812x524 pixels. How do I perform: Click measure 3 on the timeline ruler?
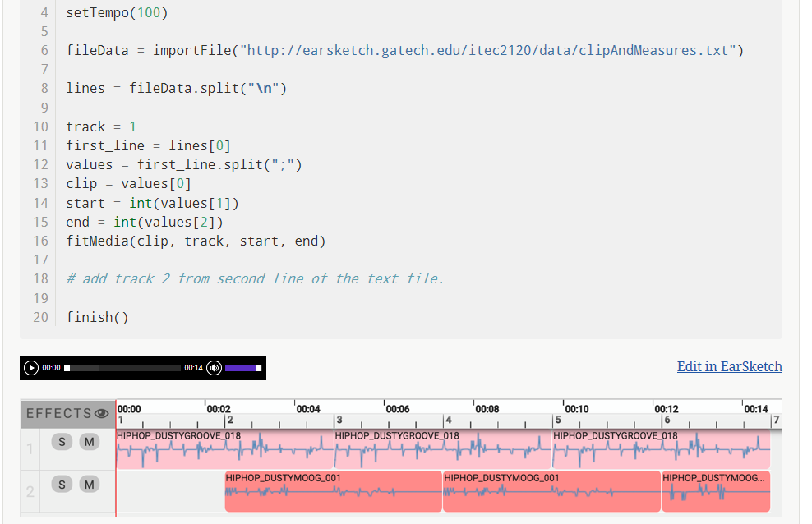(339, 420)
